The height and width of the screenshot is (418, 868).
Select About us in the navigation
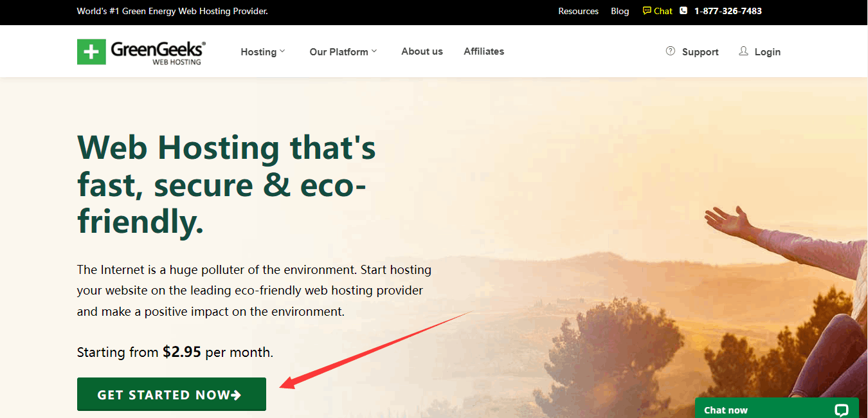422,51
